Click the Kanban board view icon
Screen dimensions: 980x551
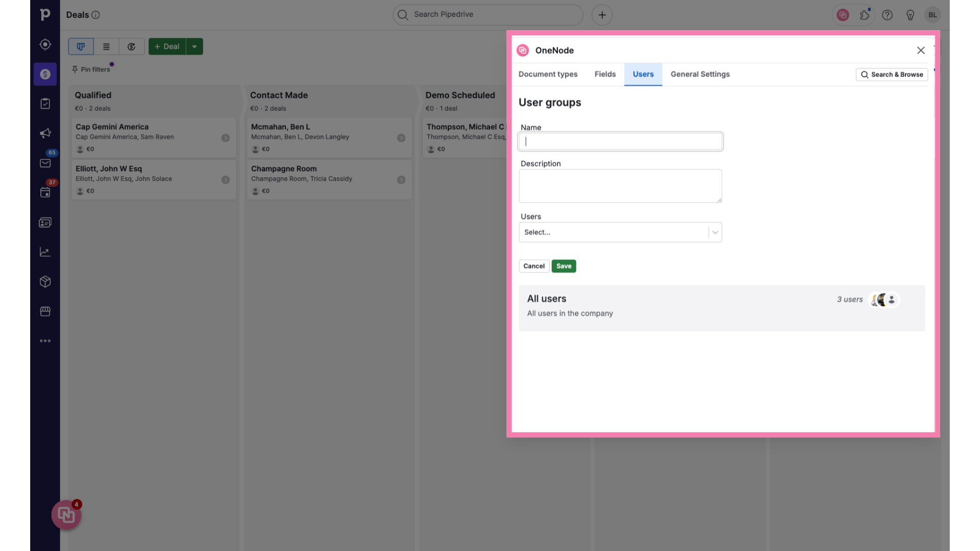tap(81, 46)
